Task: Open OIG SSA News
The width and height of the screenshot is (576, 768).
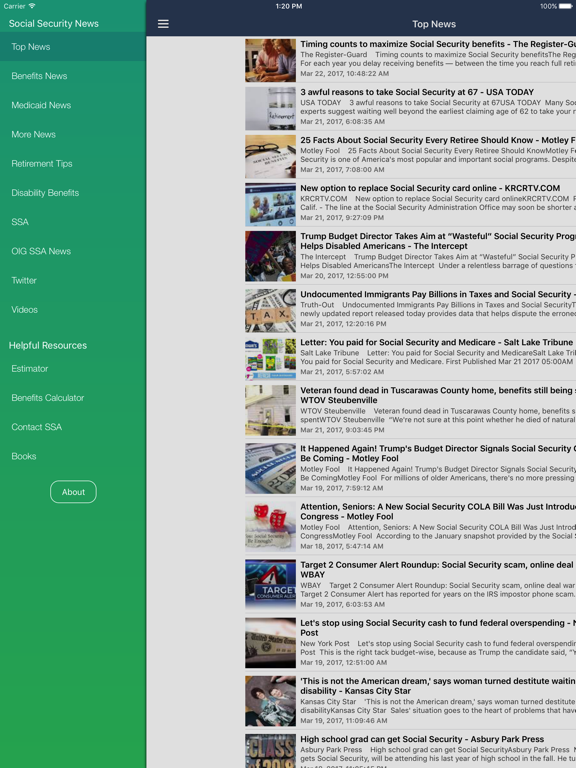Action: tap(73, 251)
